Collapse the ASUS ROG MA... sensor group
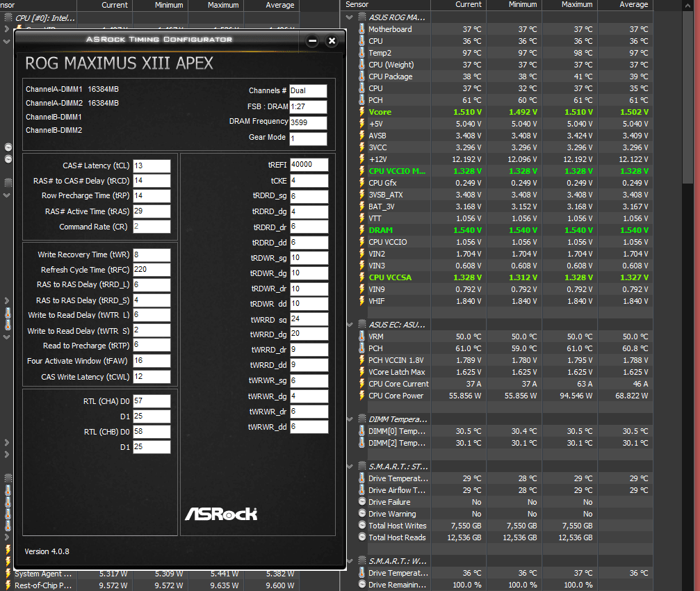This screenshot has width=700, height=591. (350, 17)
